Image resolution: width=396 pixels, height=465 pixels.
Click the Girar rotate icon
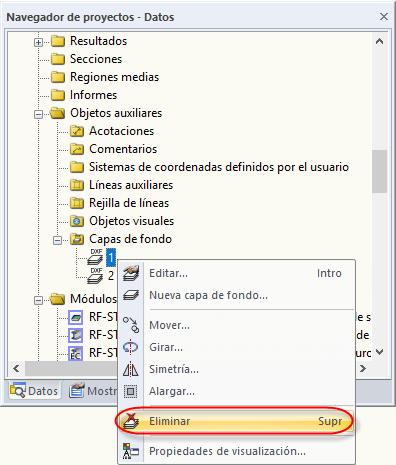(x=131, y=347)
